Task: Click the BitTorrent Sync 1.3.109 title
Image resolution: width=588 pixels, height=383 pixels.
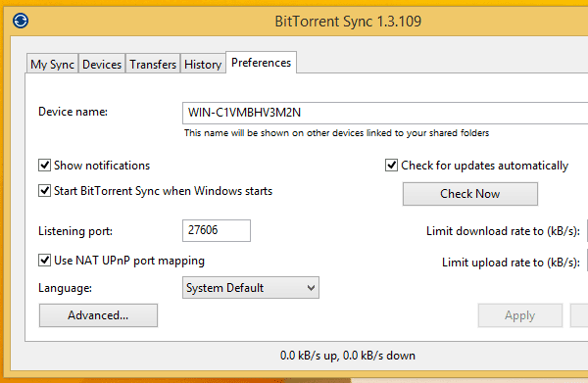Action: (x=348, y=21)
